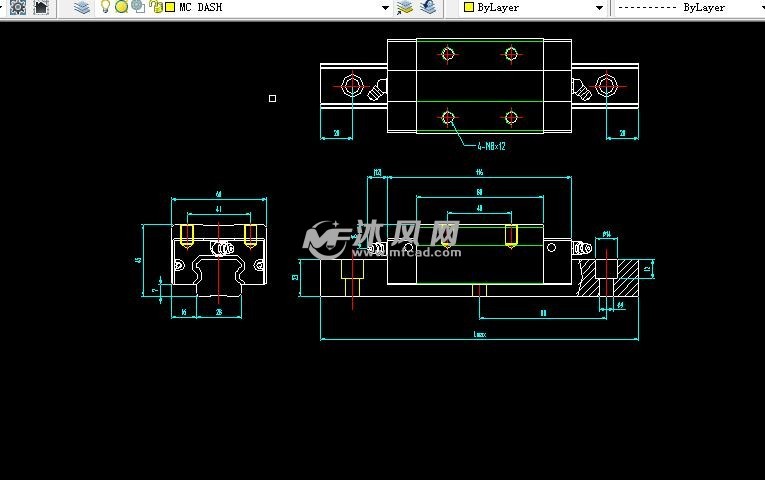Image resolution: width=765 pixels, height=480 pixels.
Task: Select the Lmax dimension label
Action: click(479, 335)
